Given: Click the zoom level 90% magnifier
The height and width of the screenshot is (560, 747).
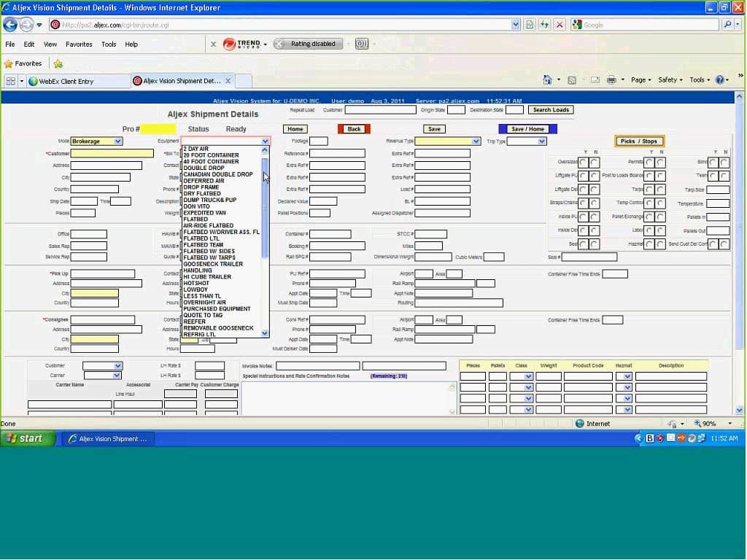Looking at the screenshot, I should pyautogui.click(x=697, y=424).
